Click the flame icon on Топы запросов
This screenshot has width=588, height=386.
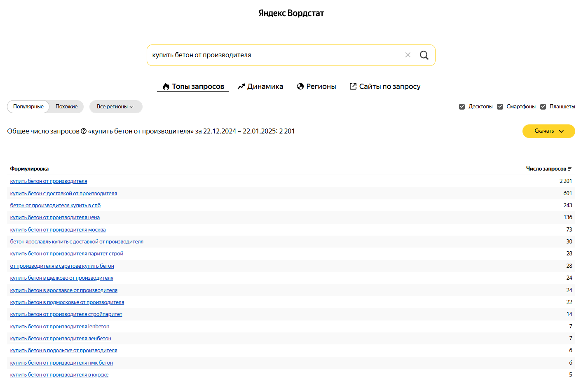[166, 87]
